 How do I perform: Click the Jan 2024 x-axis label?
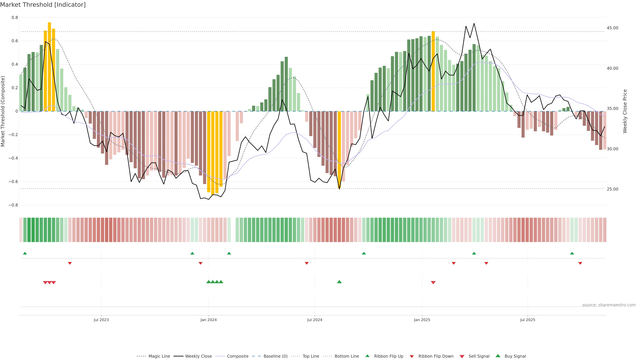coord(208,320)
